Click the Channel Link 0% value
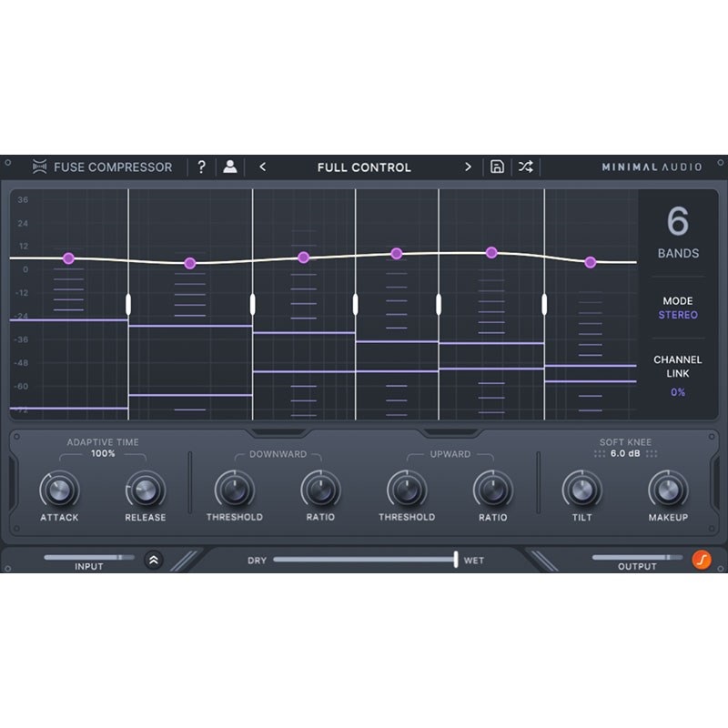728x728 pixels. (678, 392)
